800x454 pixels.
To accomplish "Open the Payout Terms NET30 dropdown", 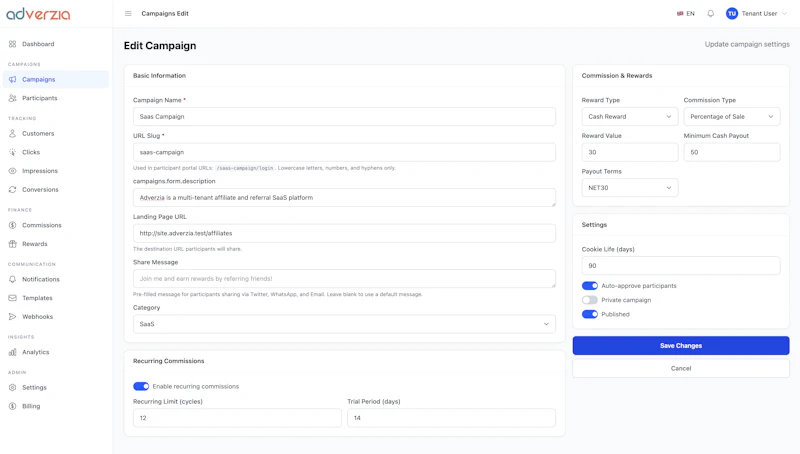I will pyautogui.click(x=630, y=188).
